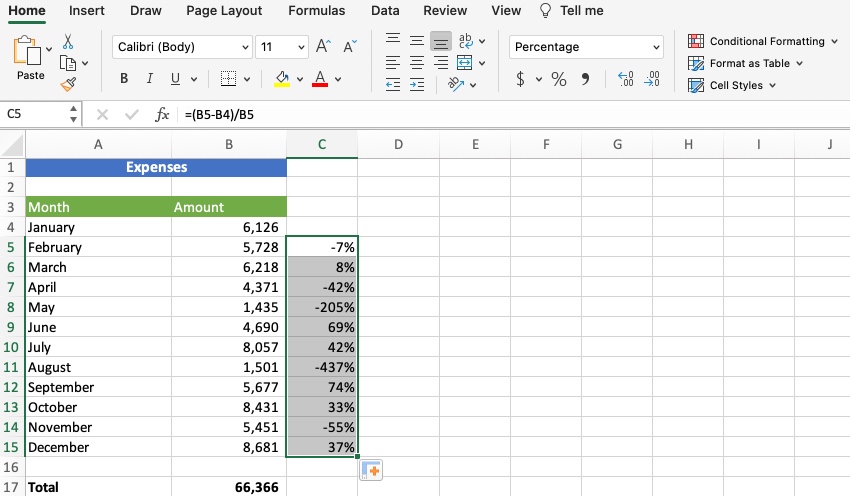Confirm the formula entry with checkmark
This screenshot has height=496, width=850.
pyautogui.click(x=131, y=114)
